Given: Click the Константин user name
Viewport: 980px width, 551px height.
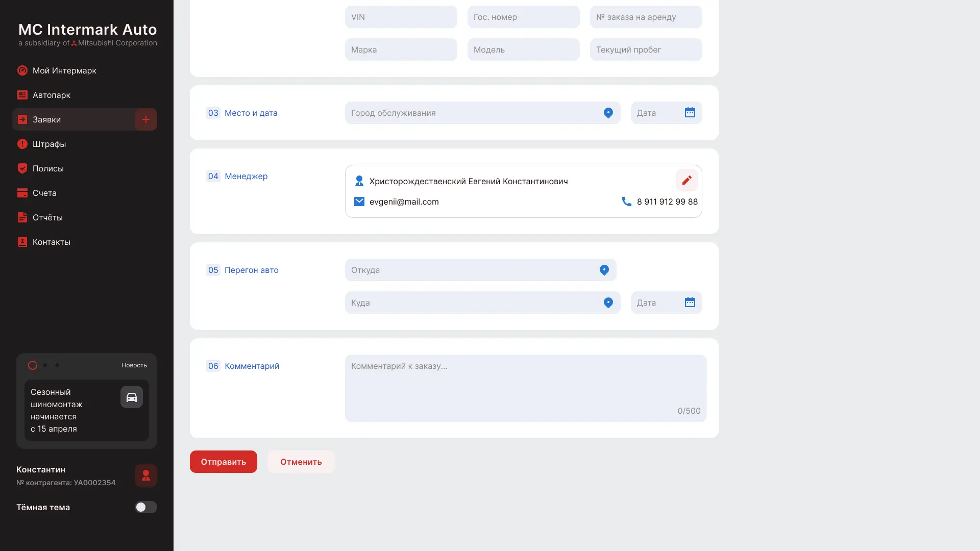Looking at the screenshot, I should 41,469.
